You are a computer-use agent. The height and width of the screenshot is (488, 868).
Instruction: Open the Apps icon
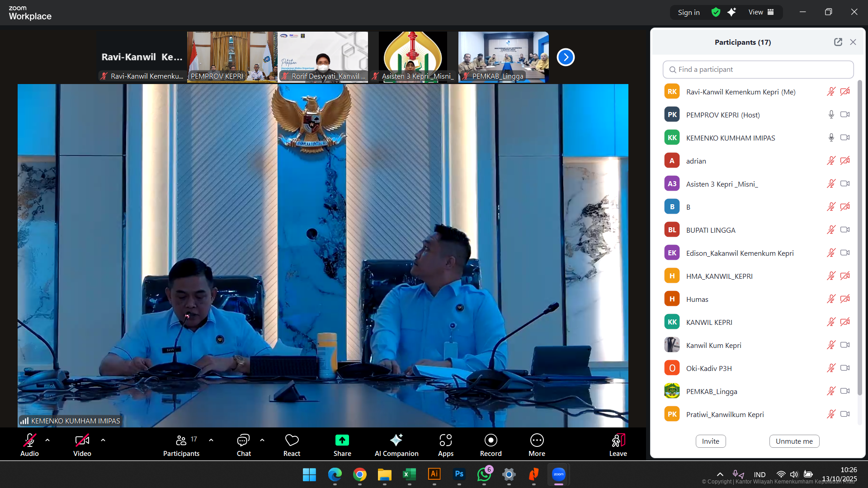(x=445, y=440)
